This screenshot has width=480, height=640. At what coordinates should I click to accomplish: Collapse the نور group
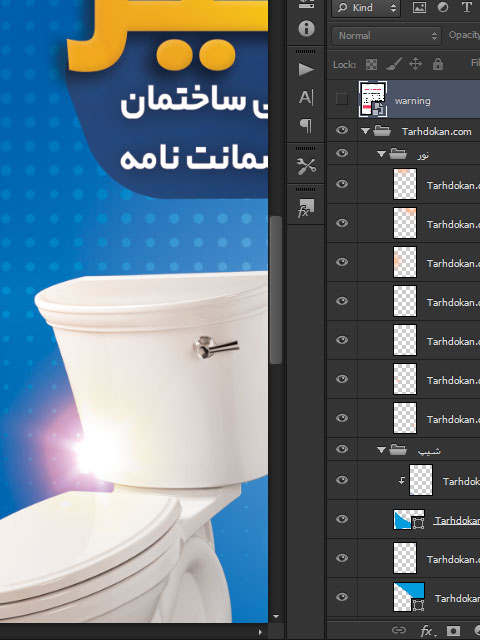click(x=381, y=154)
